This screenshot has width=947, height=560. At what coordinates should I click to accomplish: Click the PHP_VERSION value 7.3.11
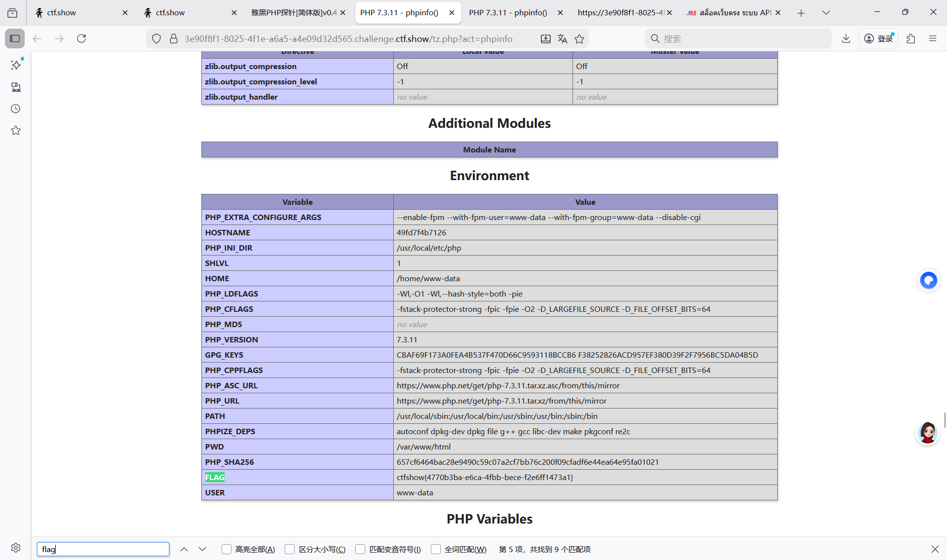pos(407,339)
